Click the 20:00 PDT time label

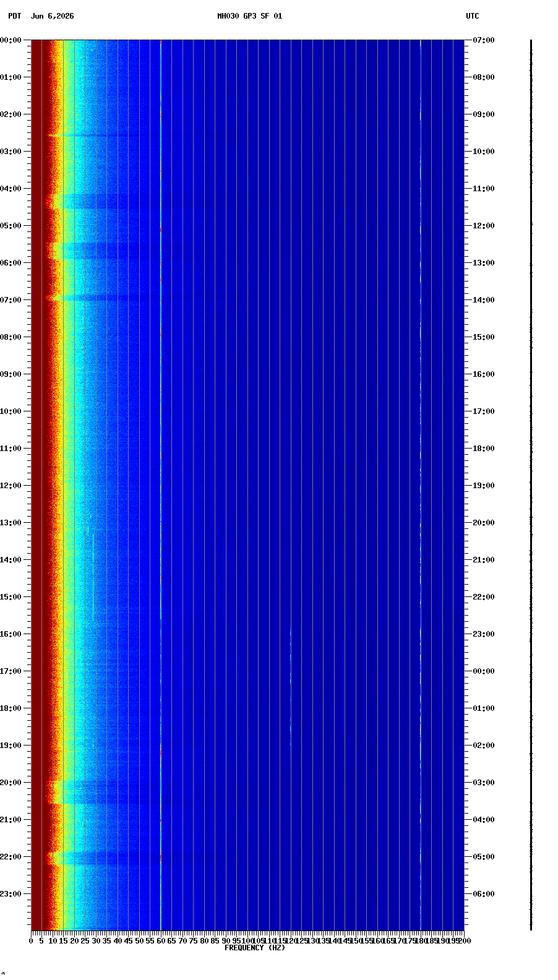pos(11,783)
